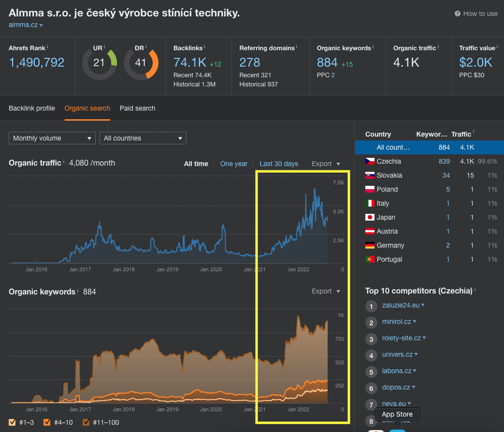This screenshot has height=432, width=504.
Task: Click the Germany flag icon
Action: pyautogui.click(x=370, y=245)
